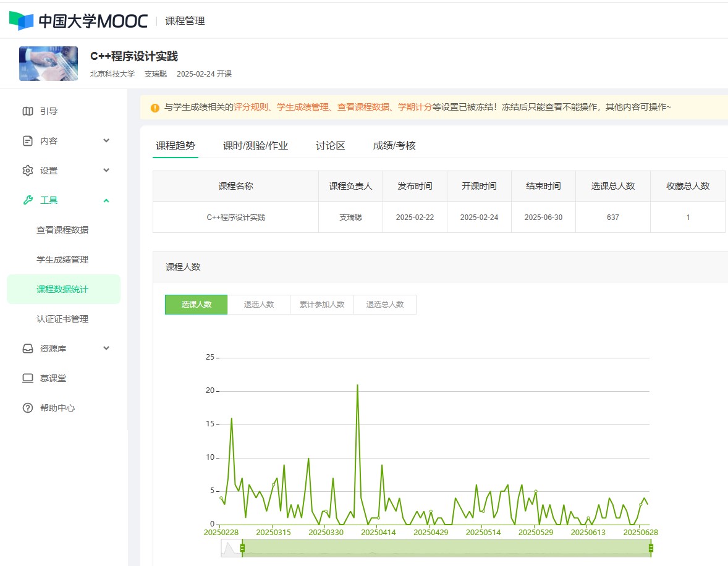Image resolution: width=728 pixels, height=566 pixels.
Task: Click the left handle of chart range slider
Action: [x=242, y=548]
